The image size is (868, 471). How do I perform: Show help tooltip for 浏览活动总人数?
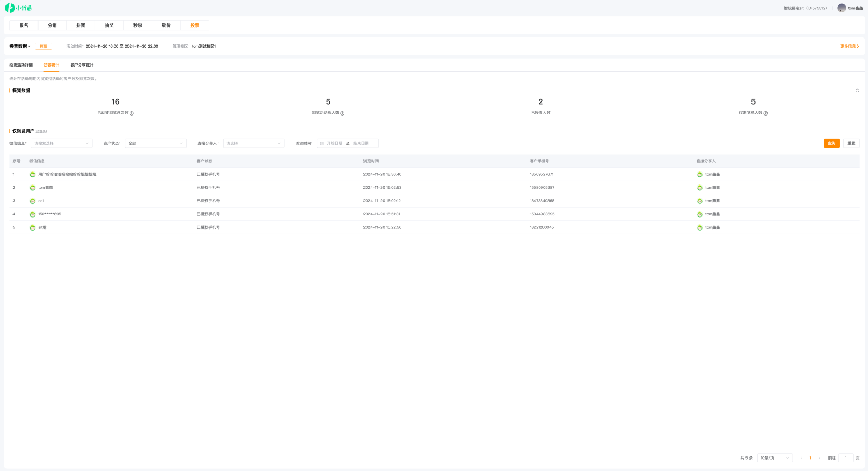click(342, 113)
